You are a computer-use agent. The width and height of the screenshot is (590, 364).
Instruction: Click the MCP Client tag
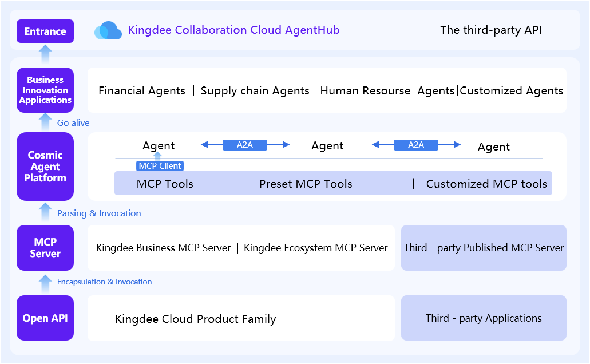[x=160, y=166]
